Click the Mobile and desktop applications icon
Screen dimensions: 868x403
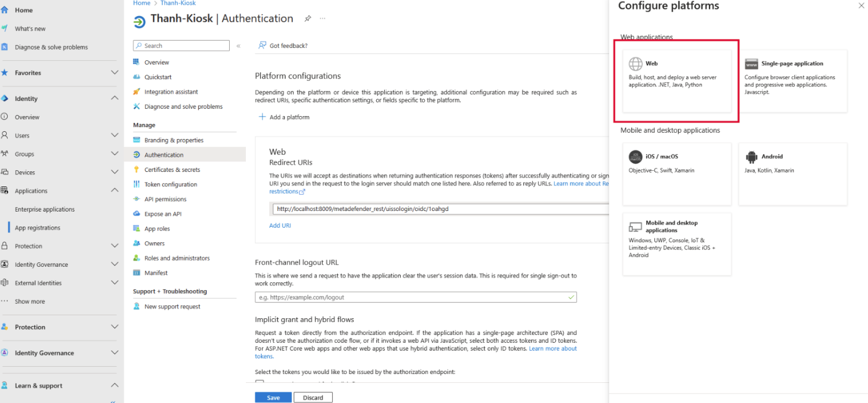(636, 227)
